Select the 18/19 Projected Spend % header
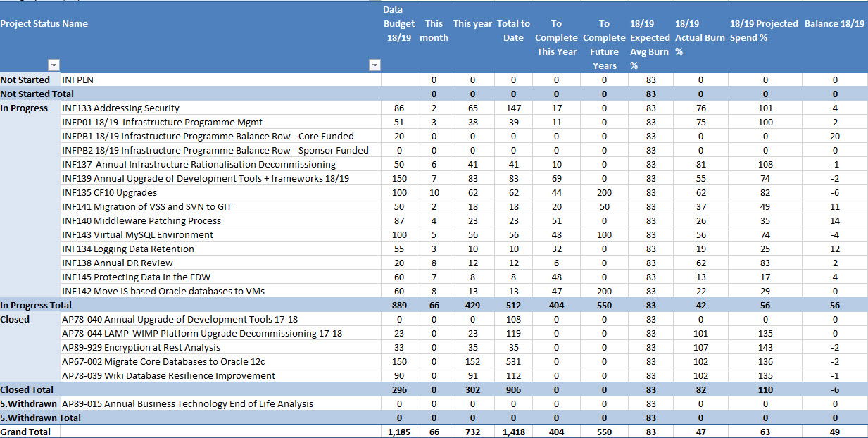 [x=764, y=30]
